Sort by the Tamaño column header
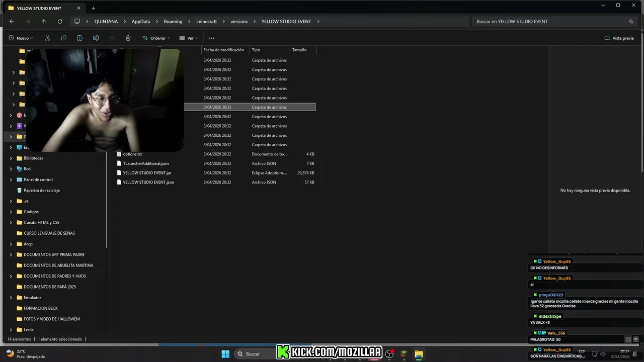The height and width of the screenshot is (362, 644). tap(303, 50)
